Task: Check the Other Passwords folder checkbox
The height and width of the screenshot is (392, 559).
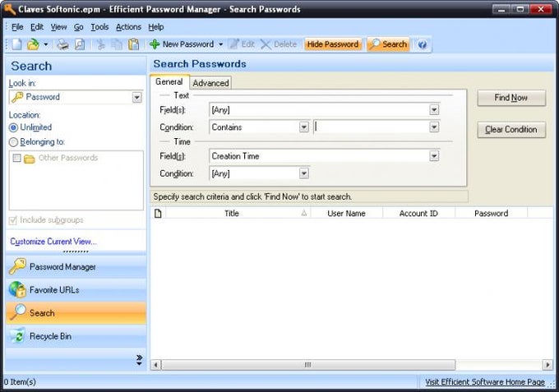Action: click(16, 158)
